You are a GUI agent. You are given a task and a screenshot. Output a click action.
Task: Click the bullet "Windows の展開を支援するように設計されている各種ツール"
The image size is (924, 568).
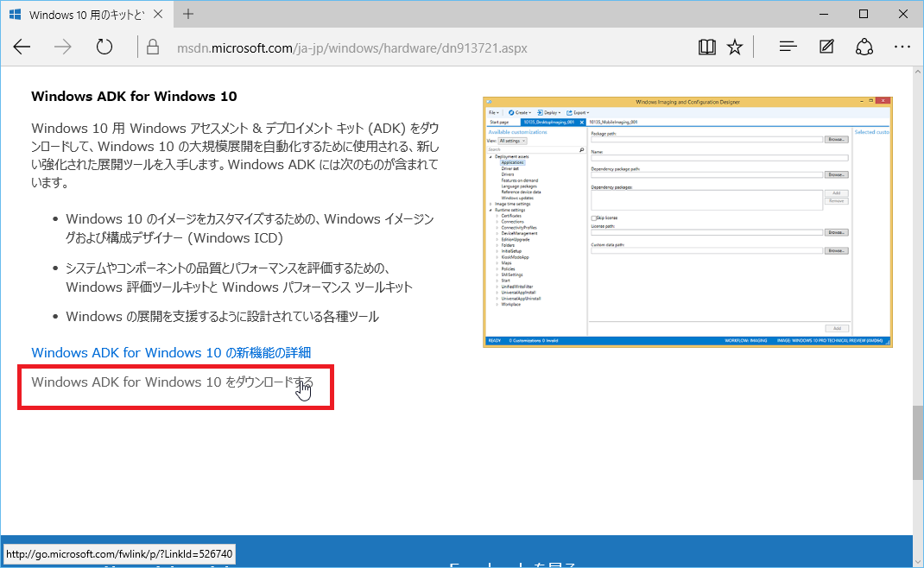click(x=222, y=317)
